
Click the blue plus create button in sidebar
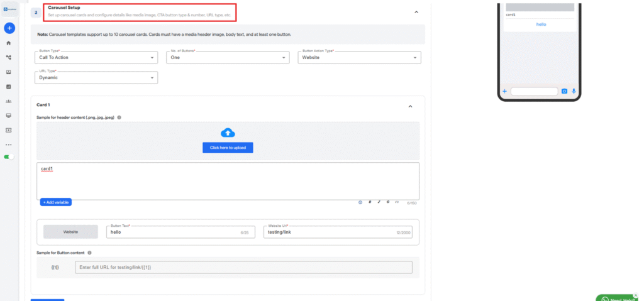9,28
